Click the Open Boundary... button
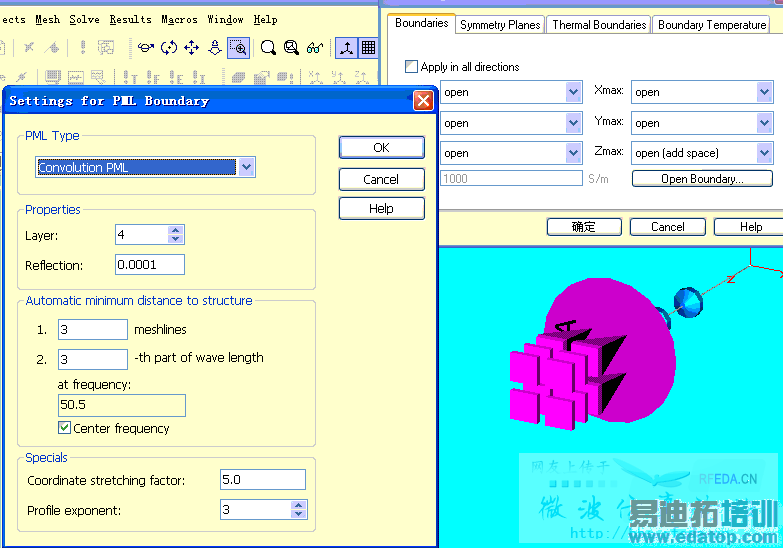783x548 pixels. tap(702, 179)
